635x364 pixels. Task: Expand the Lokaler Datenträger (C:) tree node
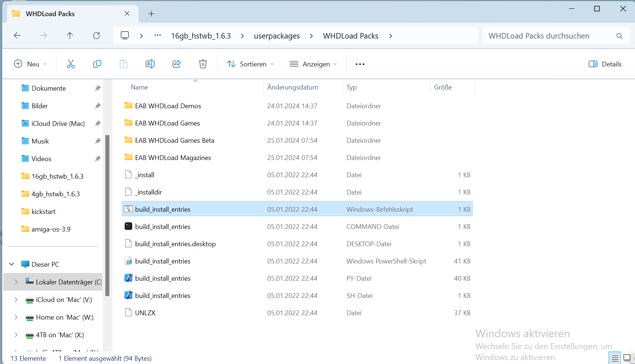16,282
